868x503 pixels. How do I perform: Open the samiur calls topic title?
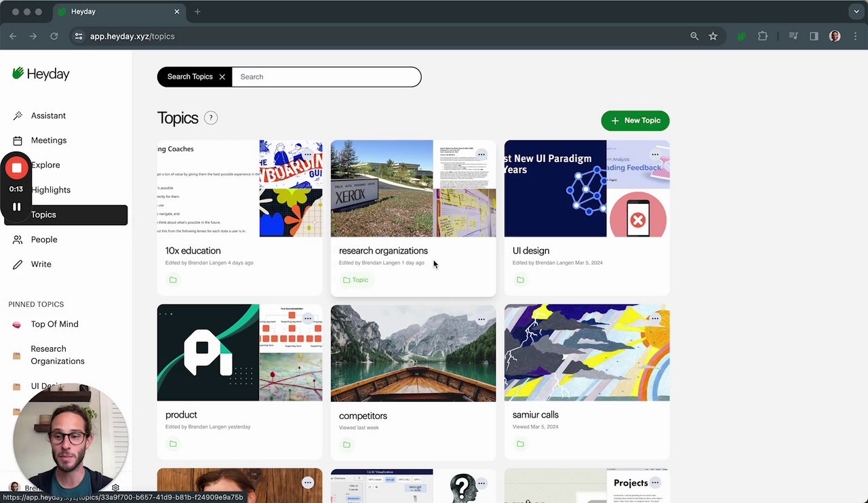[536, 415]
